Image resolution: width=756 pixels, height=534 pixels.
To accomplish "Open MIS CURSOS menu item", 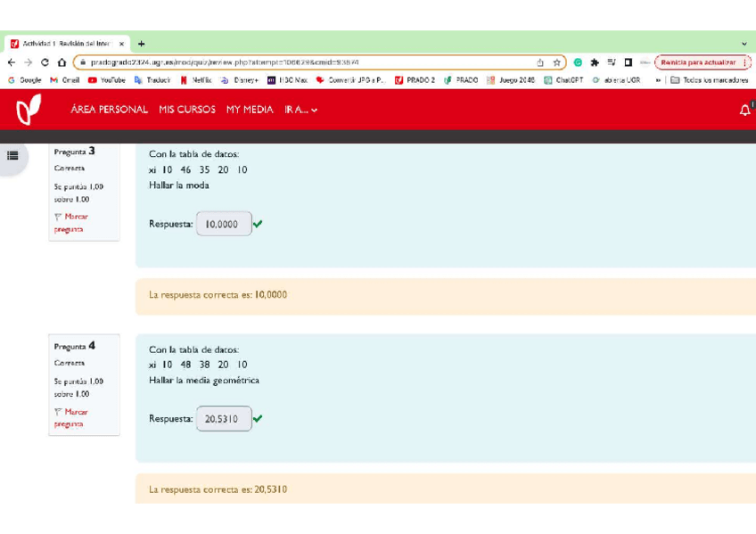I will tap(187, 110).
